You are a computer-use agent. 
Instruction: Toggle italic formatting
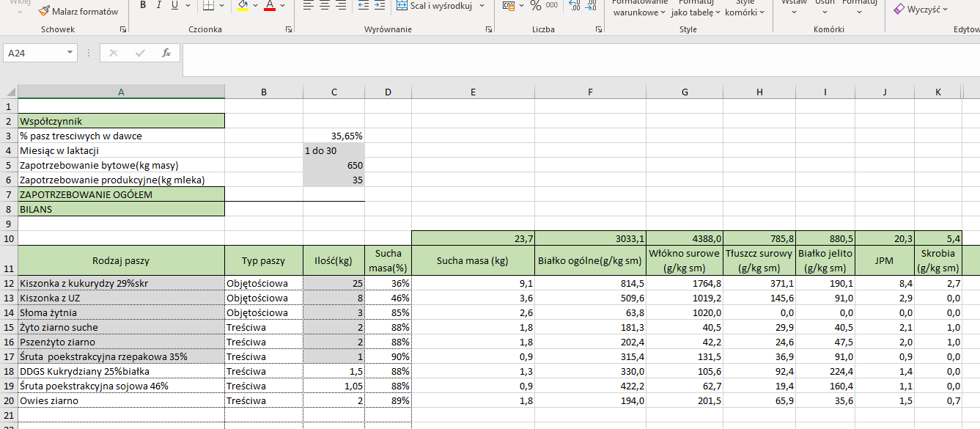tap(158, 5)
